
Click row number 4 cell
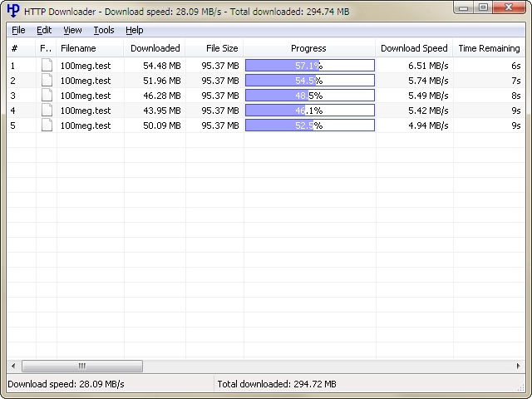click(13, 111)
